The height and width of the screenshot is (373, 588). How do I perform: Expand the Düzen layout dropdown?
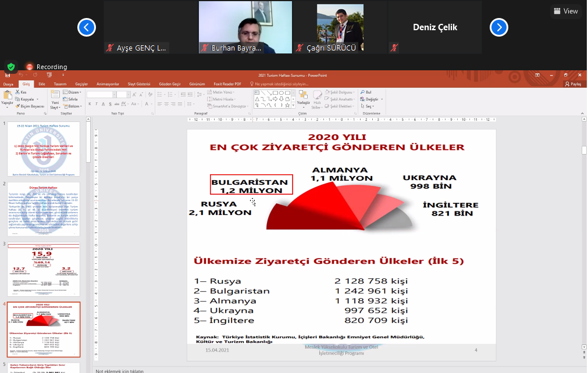(73, 92)
